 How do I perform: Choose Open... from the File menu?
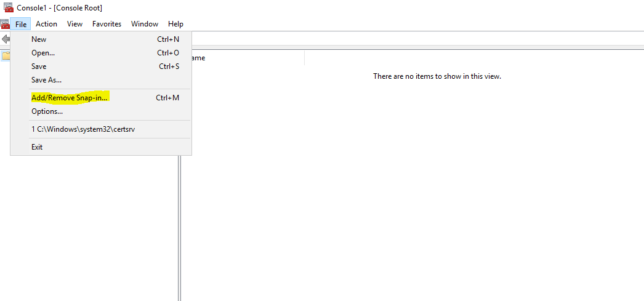pos(43,53)
